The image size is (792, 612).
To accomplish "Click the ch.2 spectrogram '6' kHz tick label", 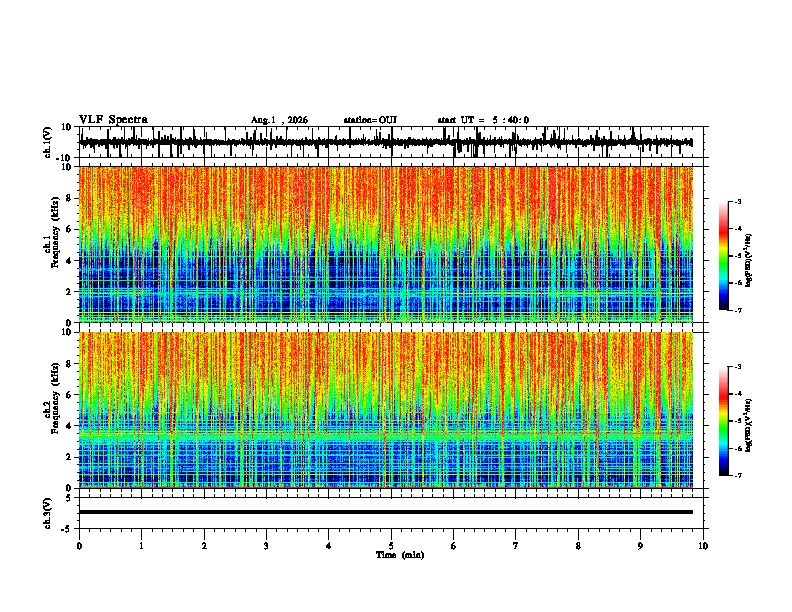I will point(70,395).
